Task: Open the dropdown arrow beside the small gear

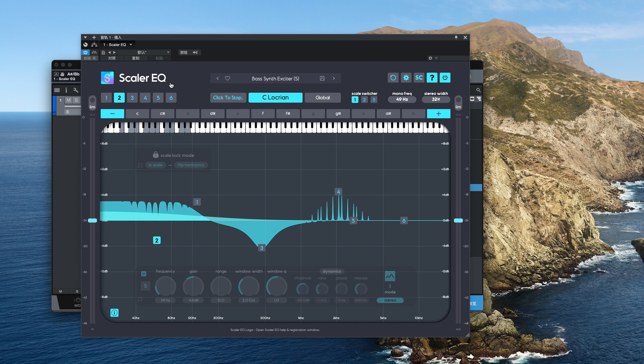Action: 436,58
